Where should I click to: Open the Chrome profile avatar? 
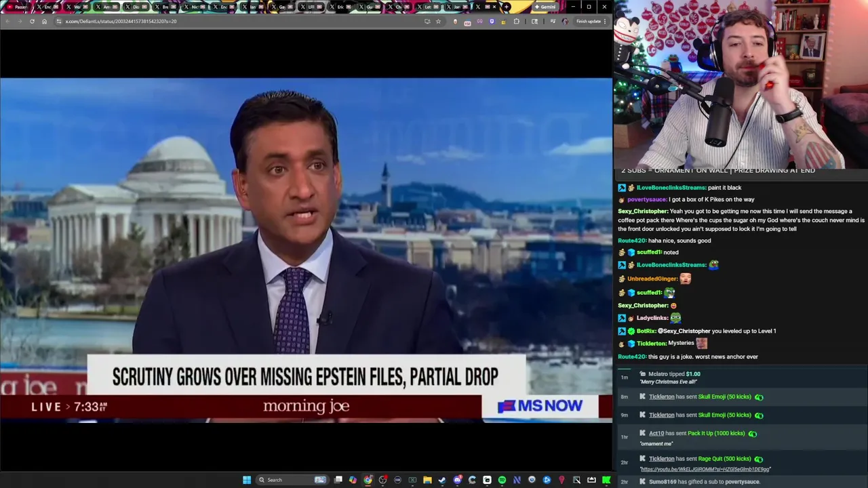coord(566,21)
